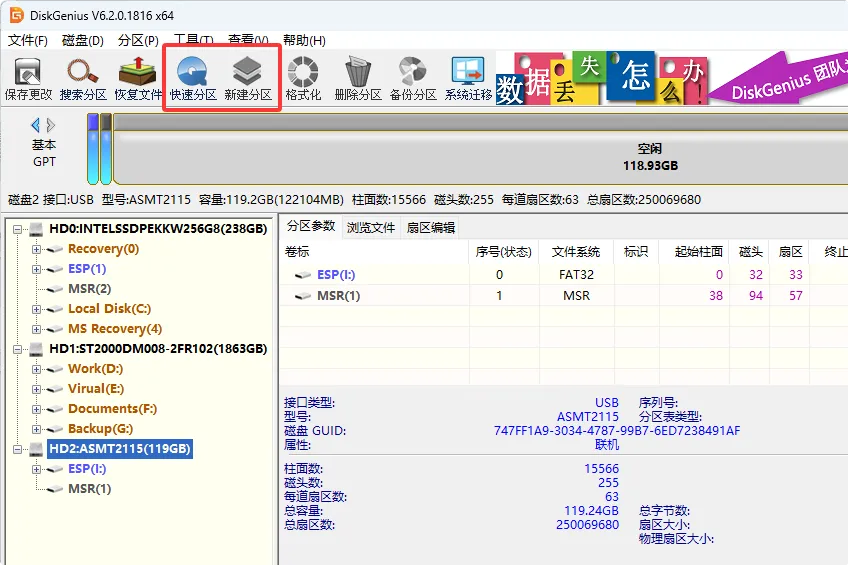Select the second small partition bar in disk map
This screenshot has height=565, width=848.
[x=106, y=149]
